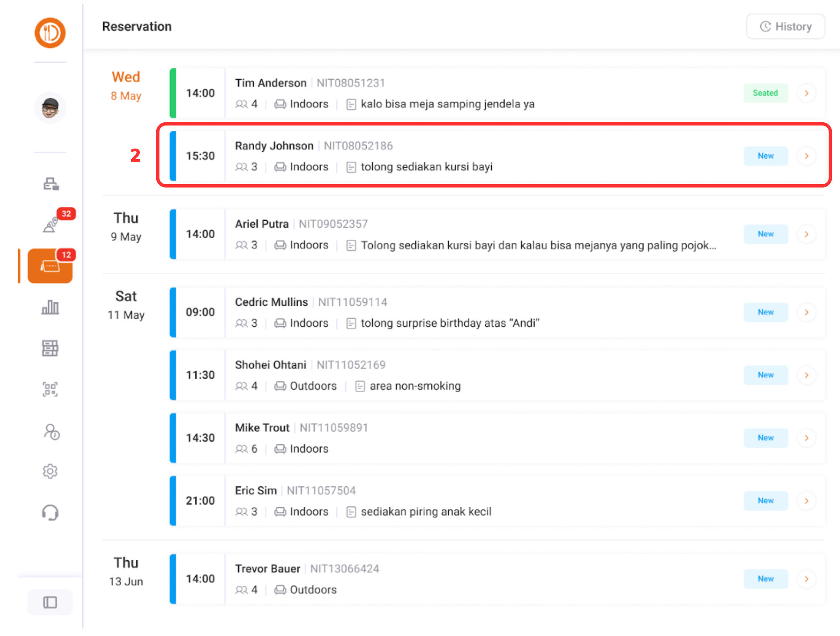Open the staff shift user-clock icon
Image resolution: width=840 pixels, height=636 pixels.
[51, 432]
